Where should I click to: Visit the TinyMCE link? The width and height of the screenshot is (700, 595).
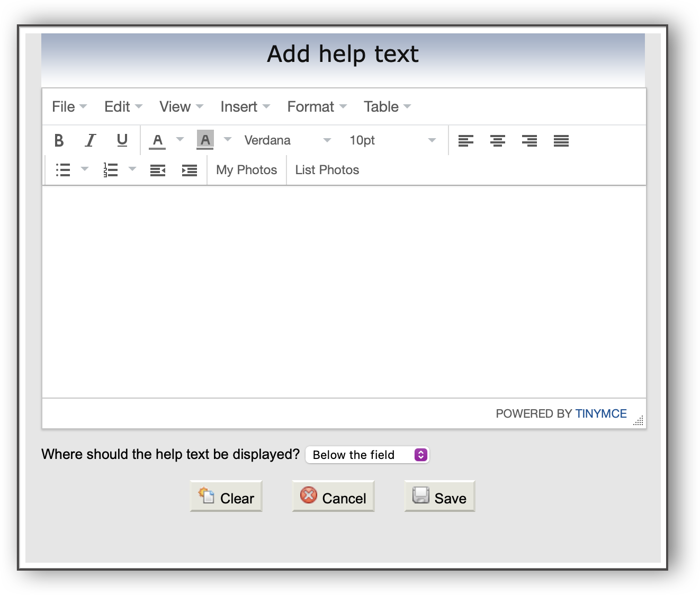click(x=601, y=414)
